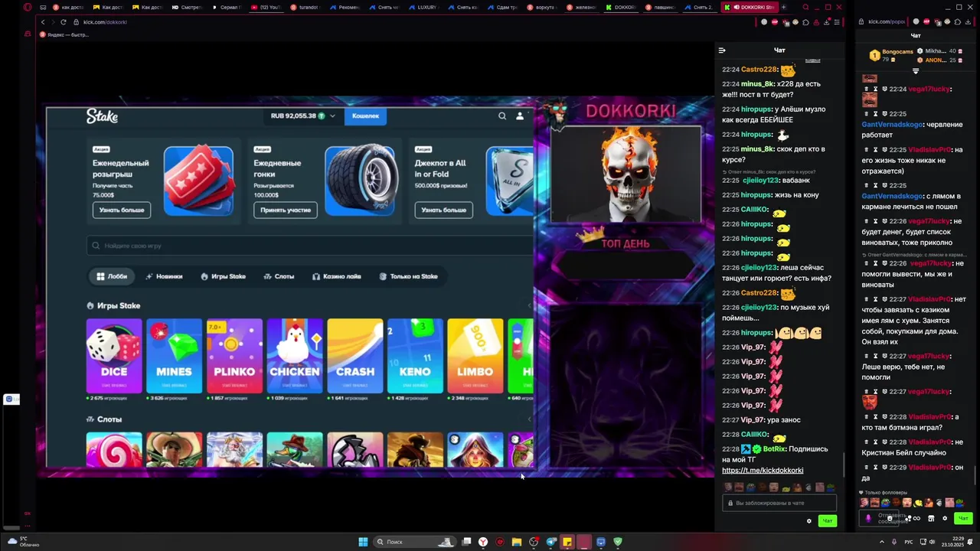Select the Игры Stake tab
This screenshot has width=980, height=551.
224,276
